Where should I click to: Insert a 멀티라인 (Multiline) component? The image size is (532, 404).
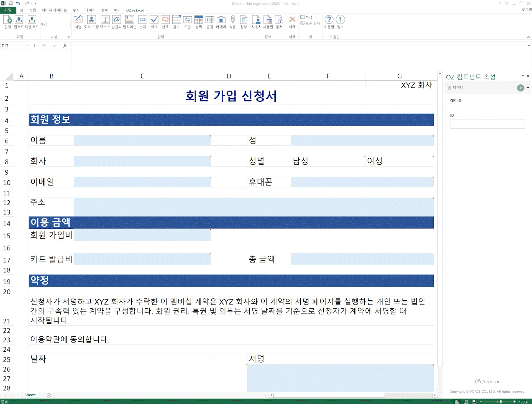130,22
